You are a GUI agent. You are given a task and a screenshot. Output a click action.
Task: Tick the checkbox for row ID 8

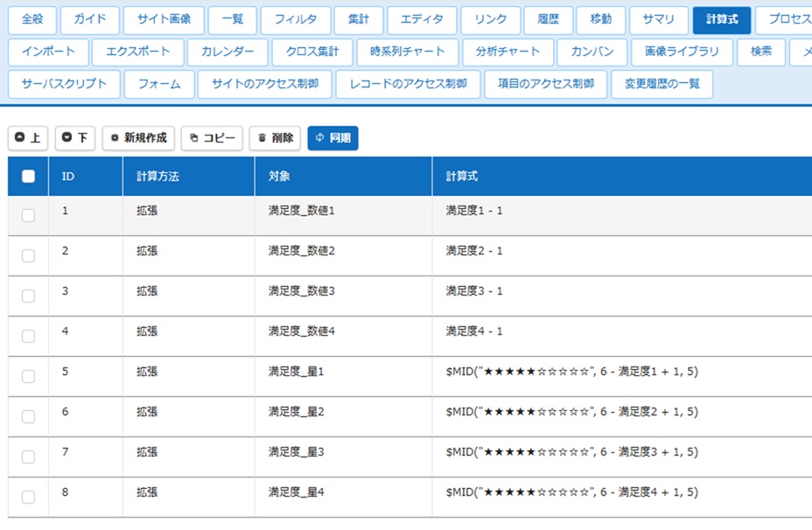pyautogui.click(x=28, y=497)
